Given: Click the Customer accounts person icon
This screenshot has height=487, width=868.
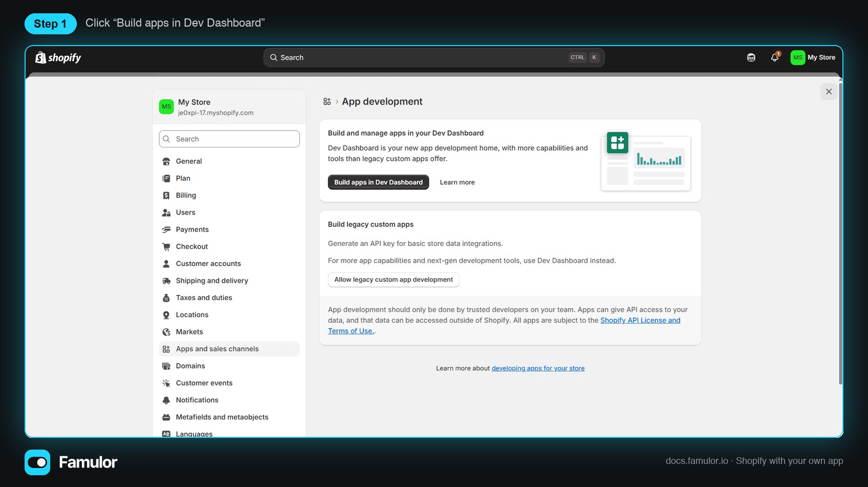Looking at the screenshot, I should coord(166,264).
